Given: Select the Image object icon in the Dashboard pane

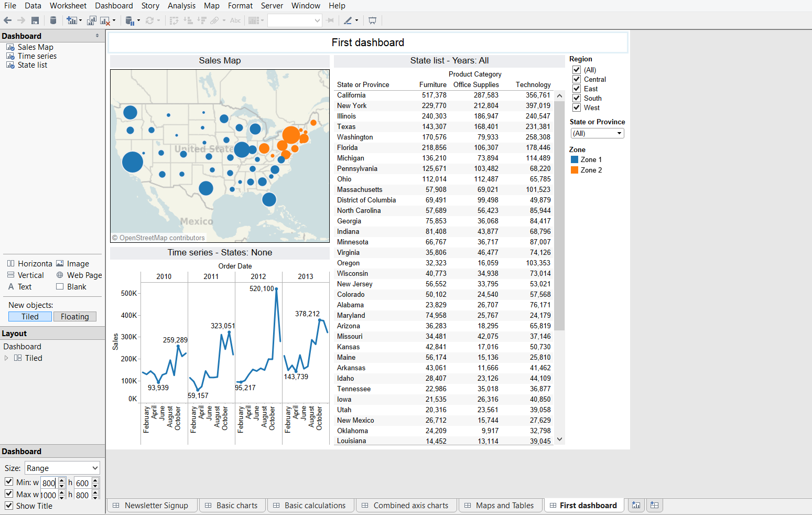Looking at the screenshot, I should (60, 264).
